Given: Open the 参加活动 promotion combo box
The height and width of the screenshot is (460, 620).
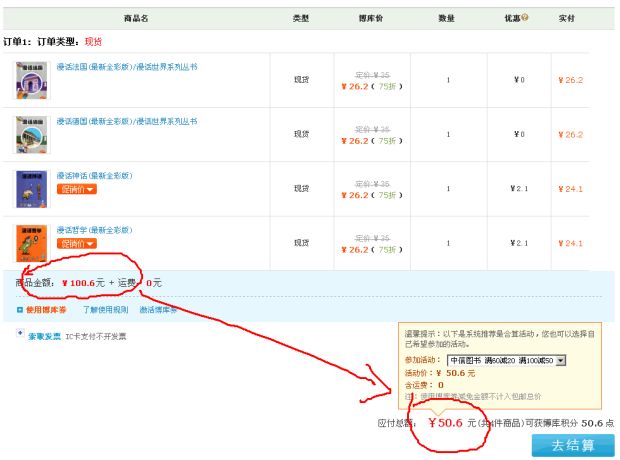Looking at the screenshot, I should (x=506, y=360).
